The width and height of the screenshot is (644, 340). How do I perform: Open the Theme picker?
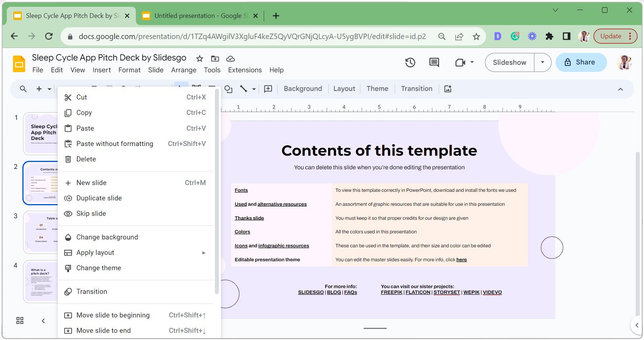point(377,88)
